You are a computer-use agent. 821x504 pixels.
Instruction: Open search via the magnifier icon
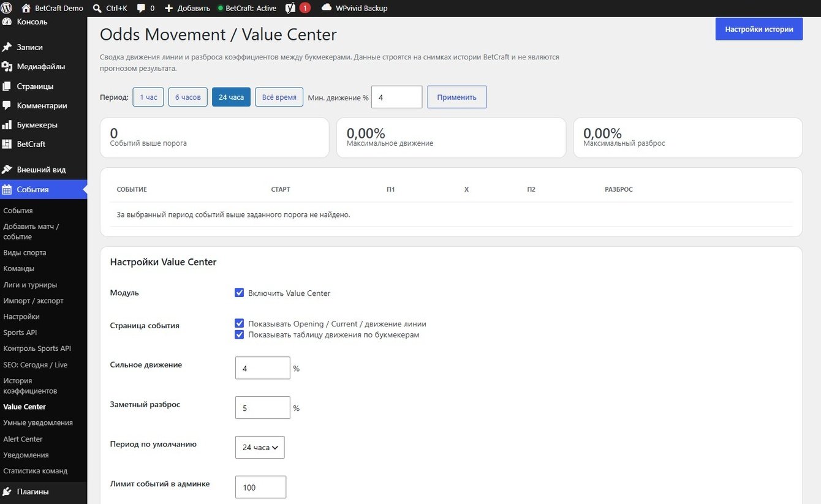point(97,8)
